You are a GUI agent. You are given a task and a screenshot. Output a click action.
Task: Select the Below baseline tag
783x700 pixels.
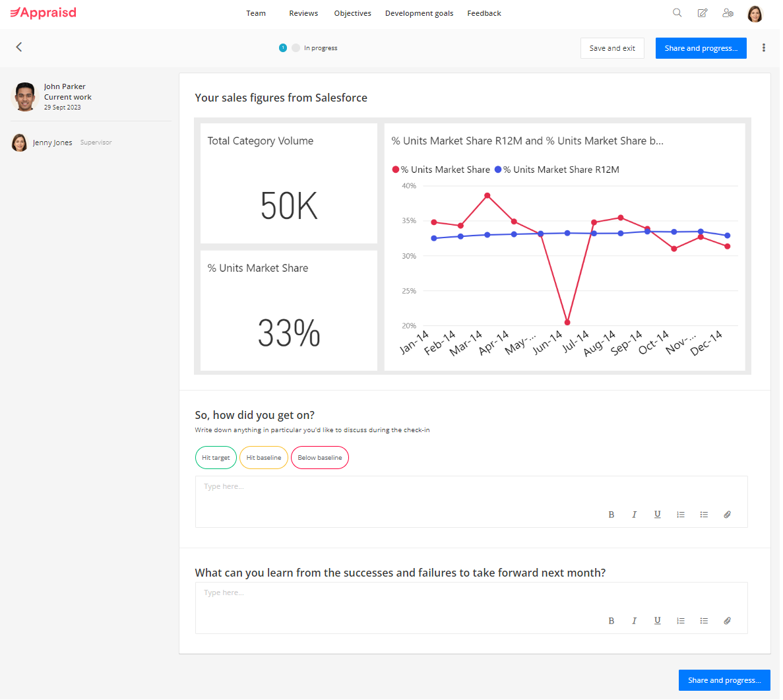tap(320, 458)
